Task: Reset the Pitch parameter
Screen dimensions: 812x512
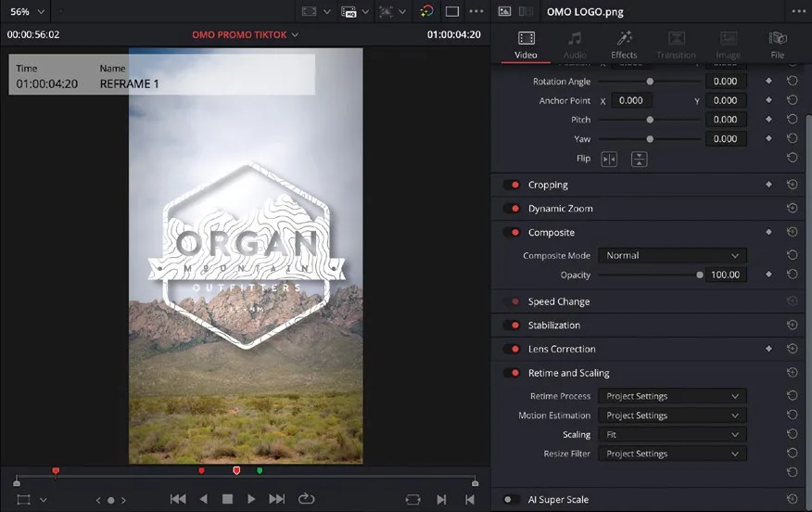Action: pos(792,120)
